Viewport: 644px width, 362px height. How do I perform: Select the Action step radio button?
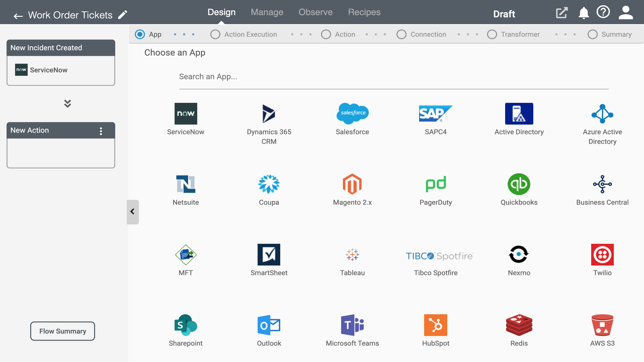(x=326, y=34)
